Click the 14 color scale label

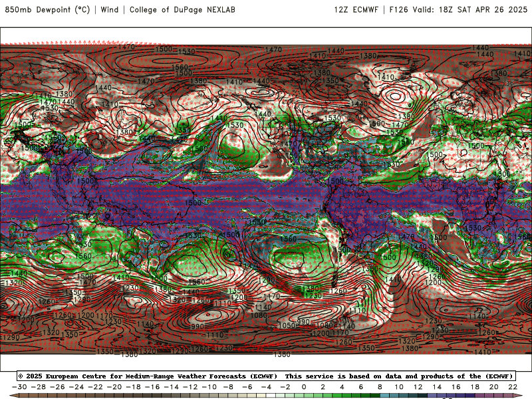437,387
